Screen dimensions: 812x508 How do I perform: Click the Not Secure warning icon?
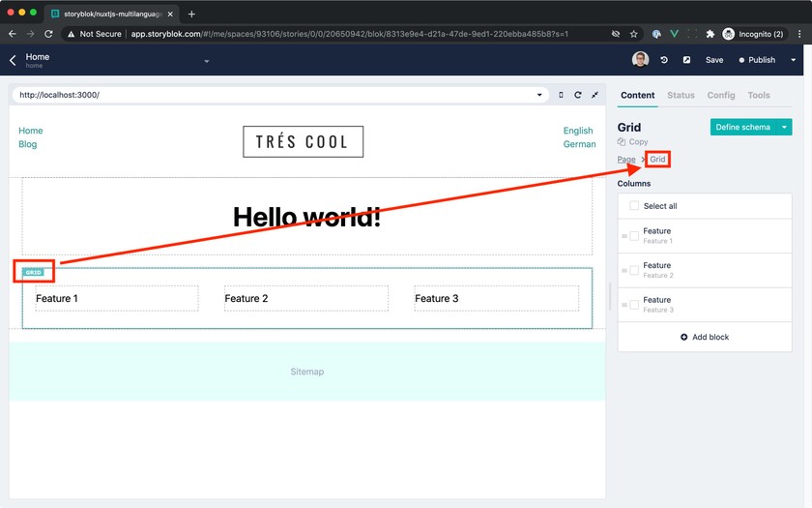pyautogui.click(x=72, y=34)
